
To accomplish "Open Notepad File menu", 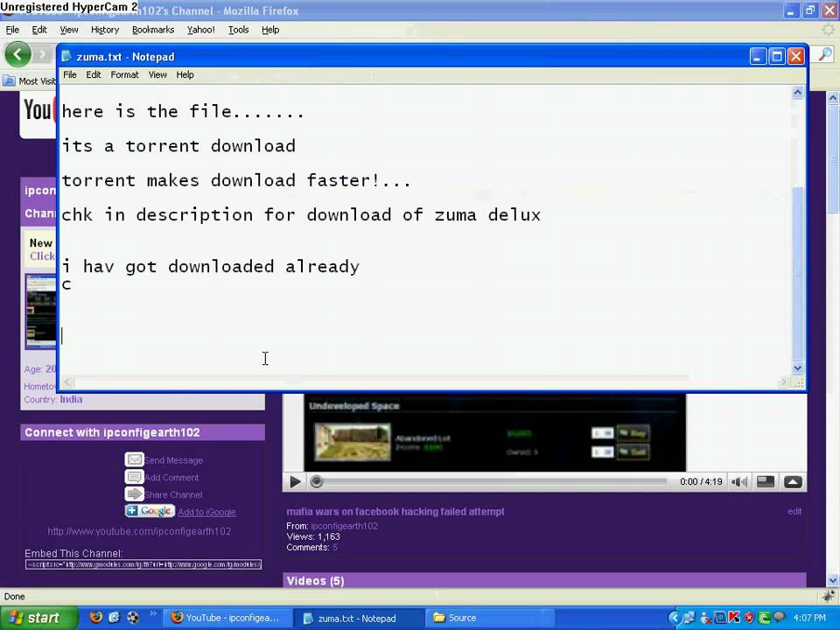I will tap(70, 75).
